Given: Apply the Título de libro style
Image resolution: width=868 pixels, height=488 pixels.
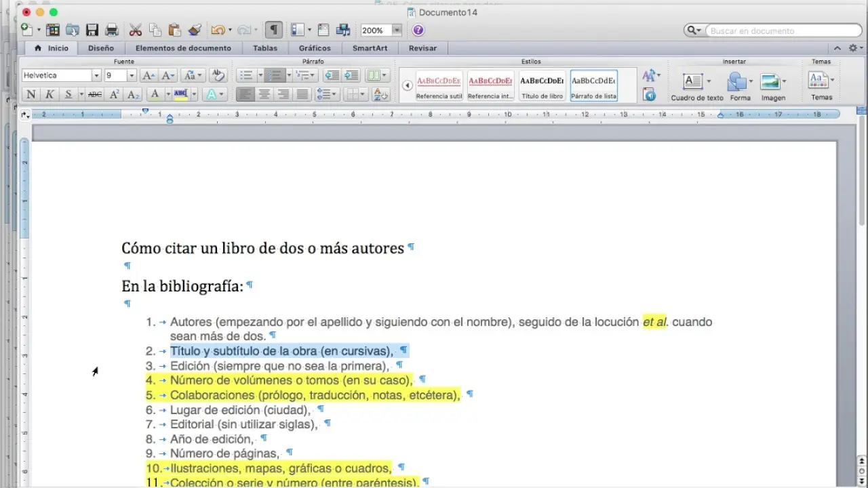Looking at the screenshot, I should click(x=542, y=85).
